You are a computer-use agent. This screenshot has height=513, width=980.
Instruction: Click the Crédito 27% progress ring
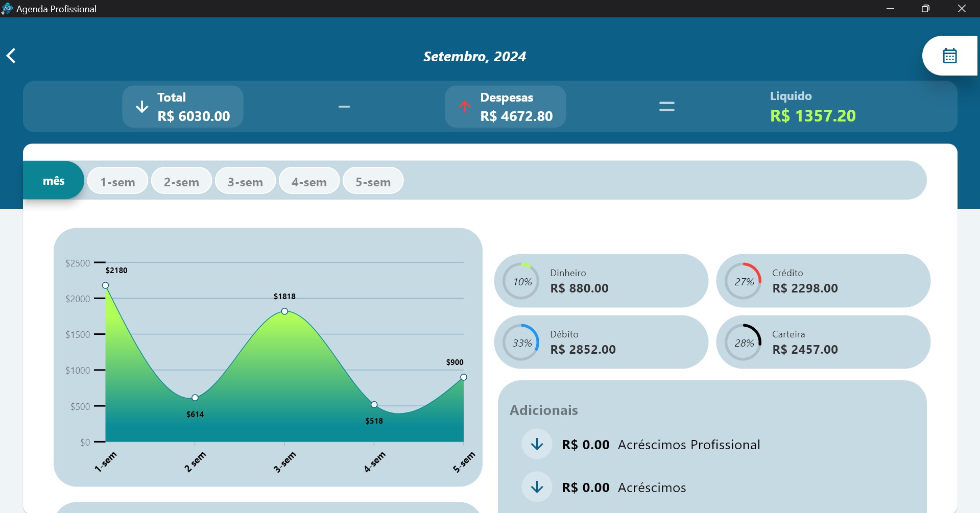[x=744, y=281]
